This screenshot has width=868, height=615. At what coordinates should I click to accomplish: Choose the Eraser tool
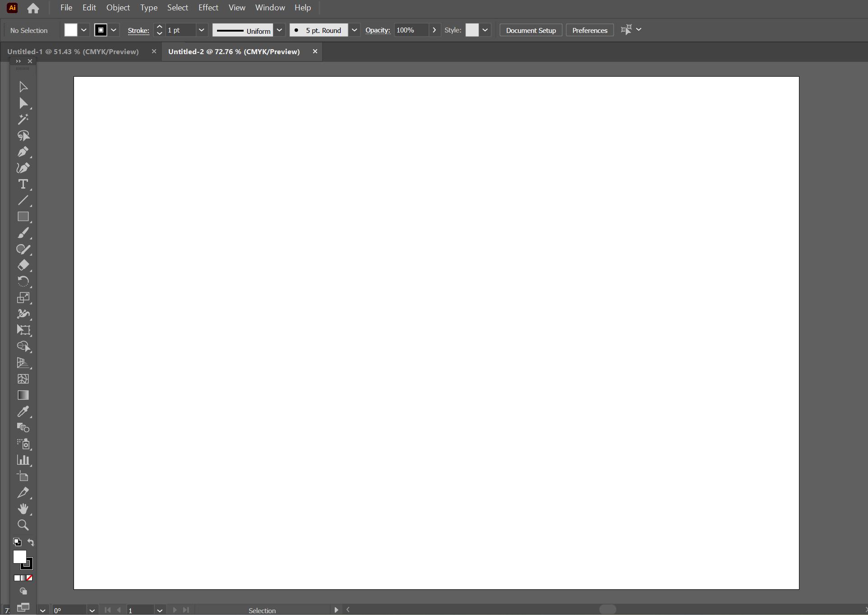coord(23,265)
